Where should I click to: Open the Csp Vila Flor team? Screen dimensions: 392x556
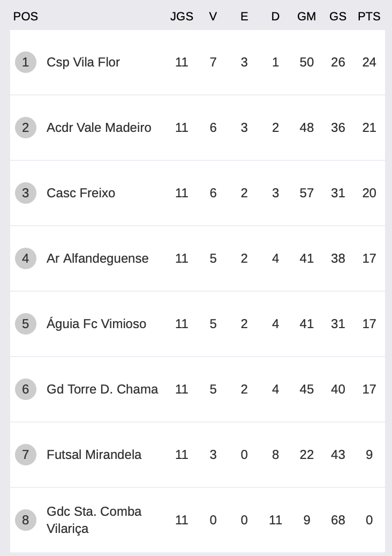click(83, 62)
